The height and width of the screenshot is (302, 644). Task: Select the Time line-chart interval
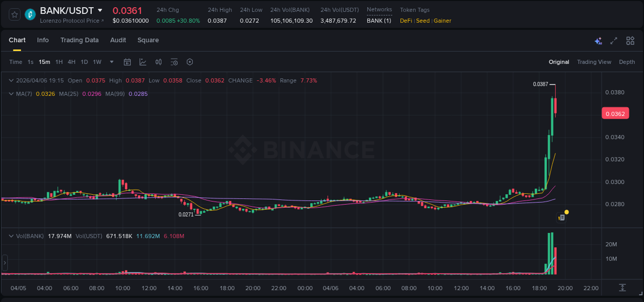[x=15, y=62]
